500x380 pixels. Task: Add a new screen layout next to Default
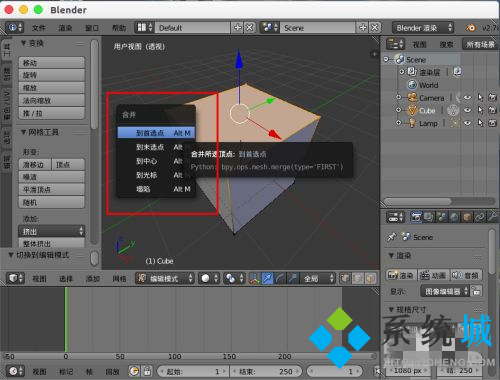click(x=237, y=27)
